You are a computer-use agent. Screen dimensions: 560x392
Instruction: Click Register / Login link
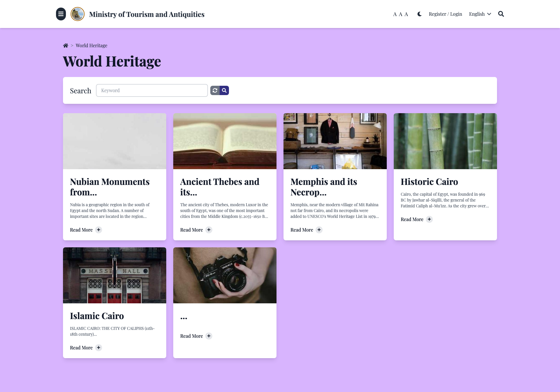(x=445, y=14)
